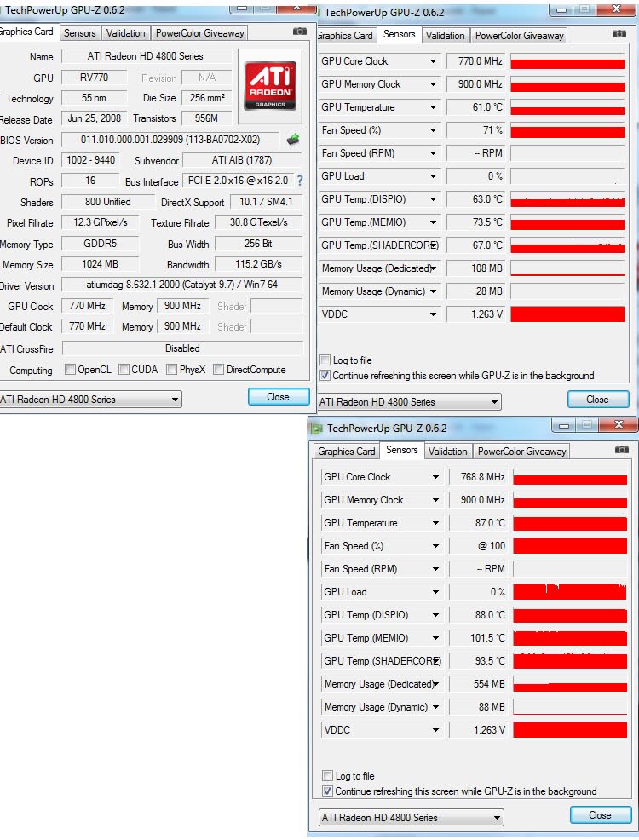Screen dimensions: 639x840
Task: Open PowerColor Giveaway tab in left window
Action: 199,33
